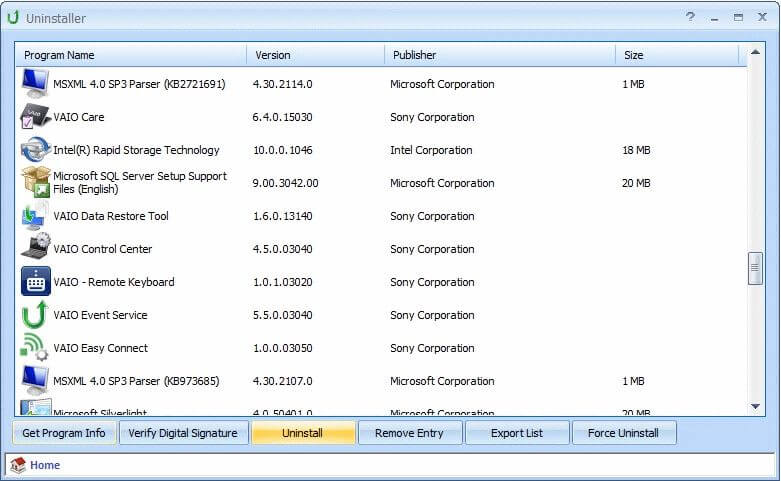The width and height of the screenshot is (781, 481).
Task: Select the VAIO Remote Keyboard icon
Action: pos(35,282)
